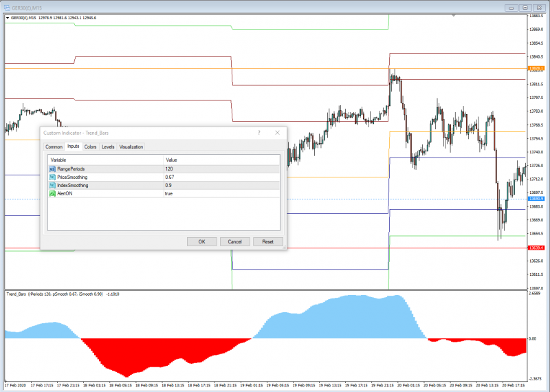Switch to the Visualization tab
550x392 pixels.
click(131, 146)
